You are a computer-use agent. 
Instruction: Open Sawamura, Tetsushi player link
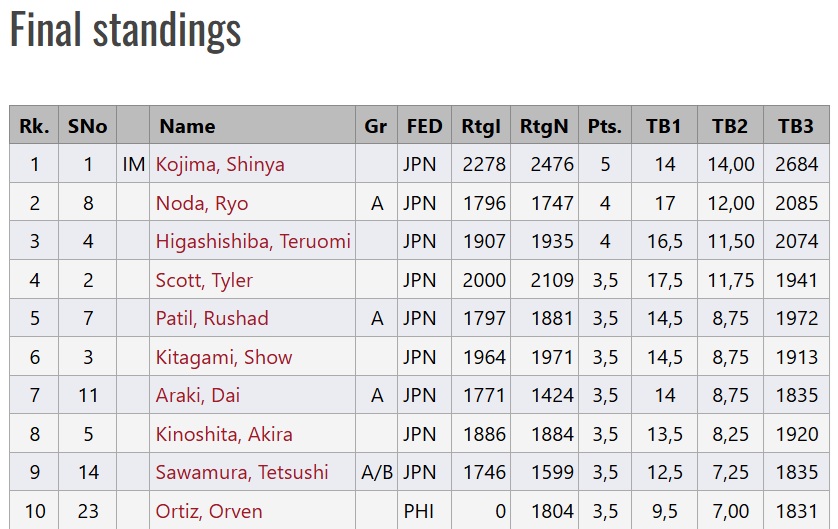point(242,472)
